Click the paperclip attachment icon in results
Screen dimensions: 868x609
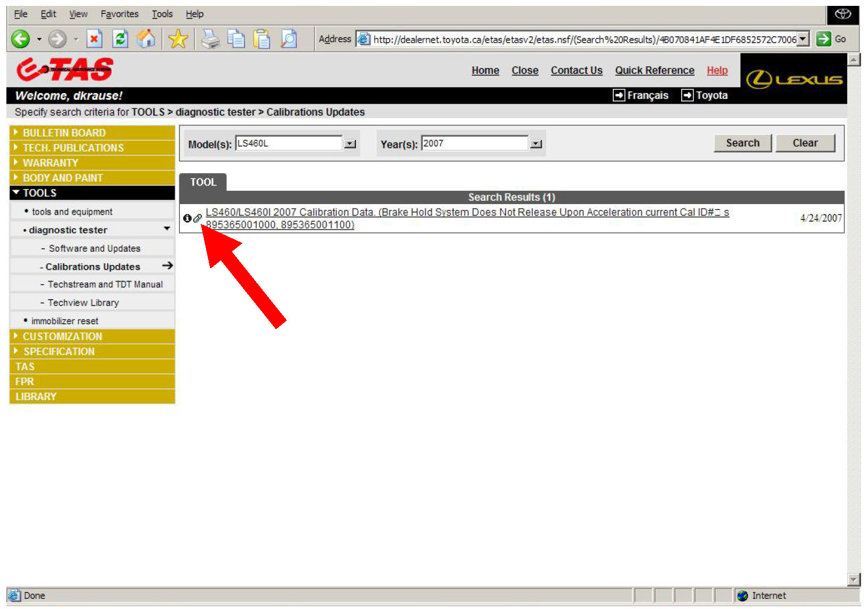[198, 218]
